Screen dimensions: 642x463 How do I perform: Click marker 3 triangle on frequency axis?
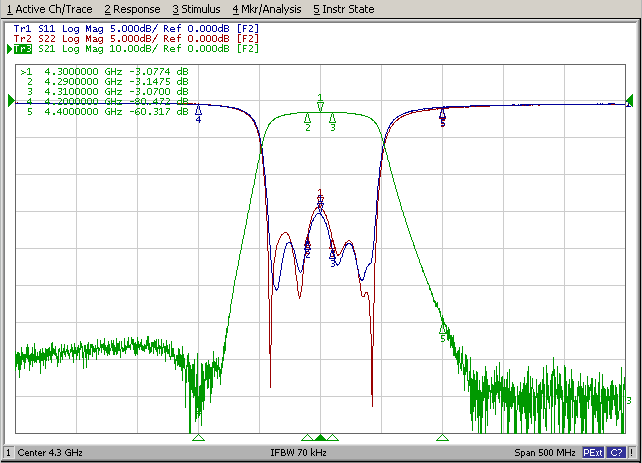[333, 438]
